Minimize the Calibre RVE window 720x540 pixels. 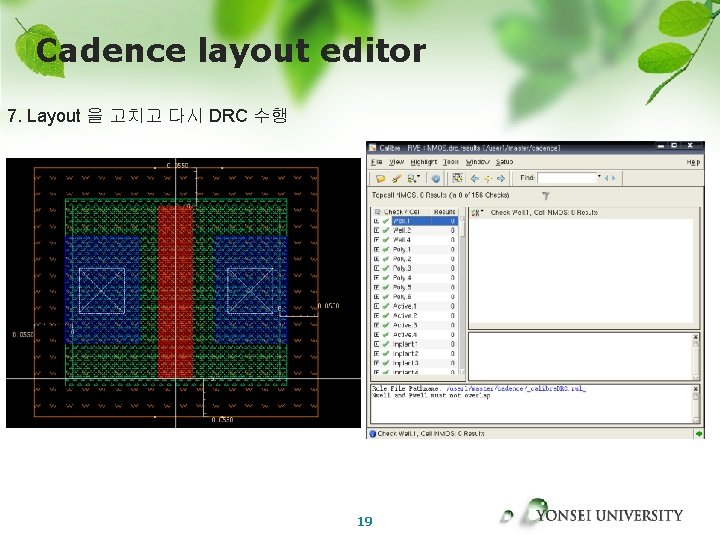click(661, 146)
